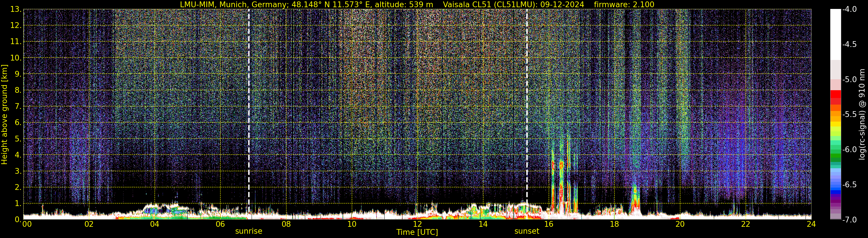Click the time axis tick label "00"
Image resolution: width=868 pixels, height=238 pixels.
(27, 224)
